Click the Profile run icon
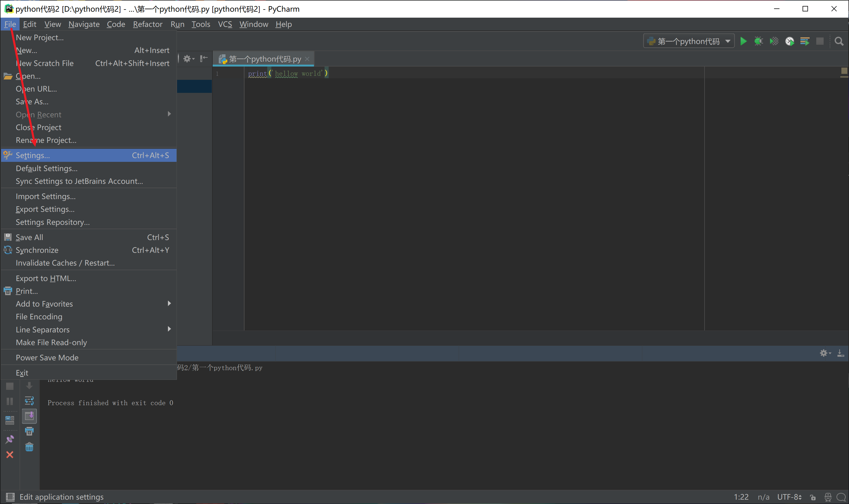This screenshot has height=504, width=849. 790,42
